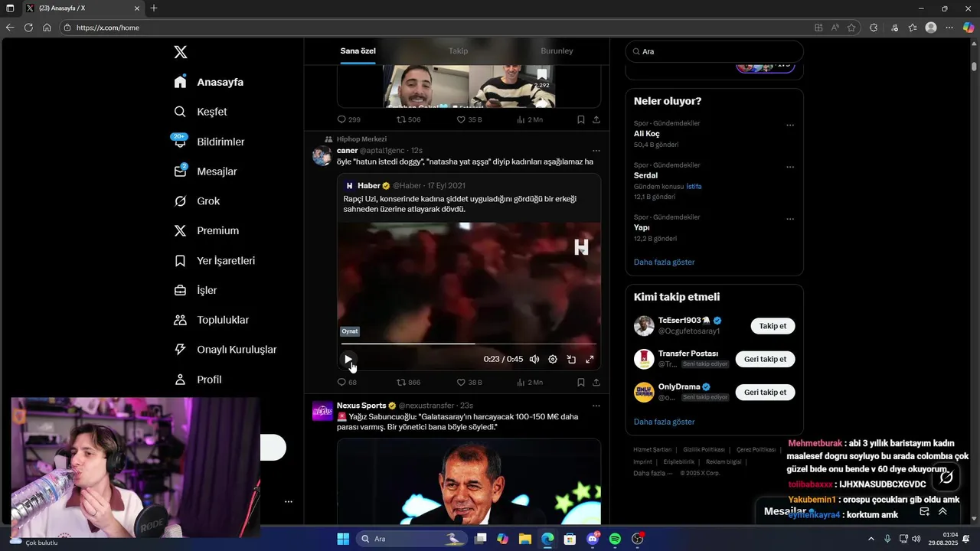Open Premium page

point(207,230)
